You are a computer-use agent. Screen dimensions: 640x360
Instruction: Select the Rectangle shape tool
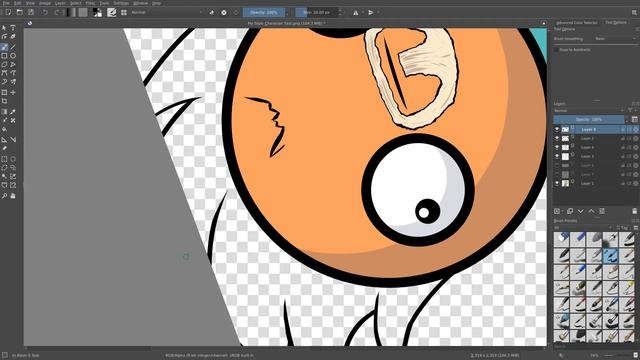[4, 56]
